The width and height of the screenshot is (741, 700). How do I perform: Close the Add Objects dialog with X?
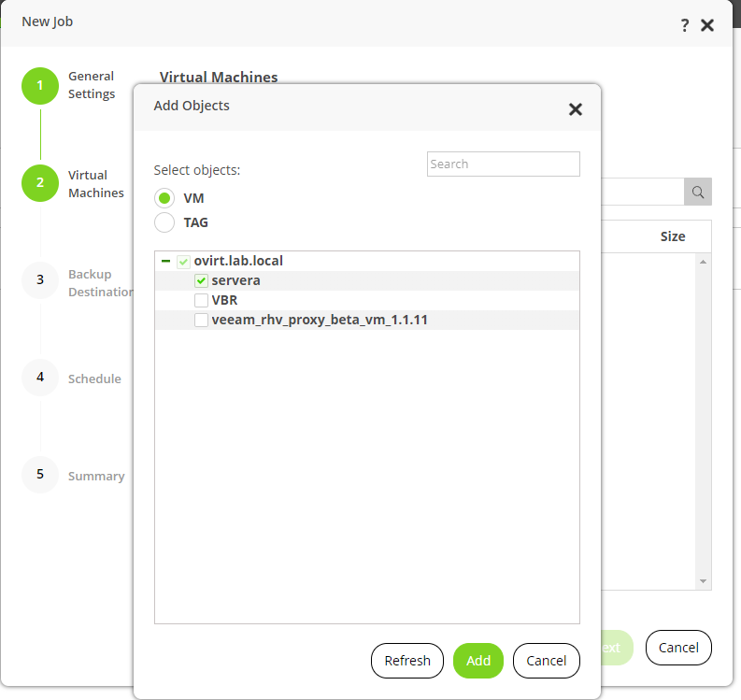[576, 109]
